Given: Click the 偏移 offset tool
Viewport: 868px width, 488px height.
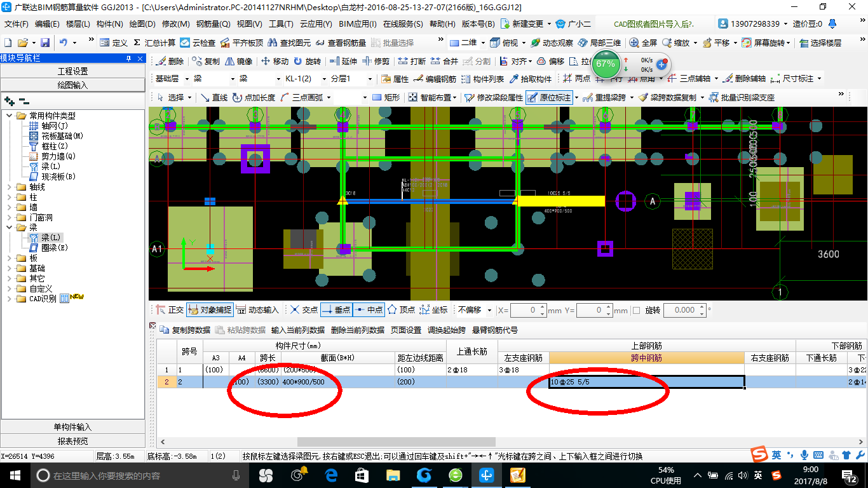Looking at the screenshot, I should [550, 62].
